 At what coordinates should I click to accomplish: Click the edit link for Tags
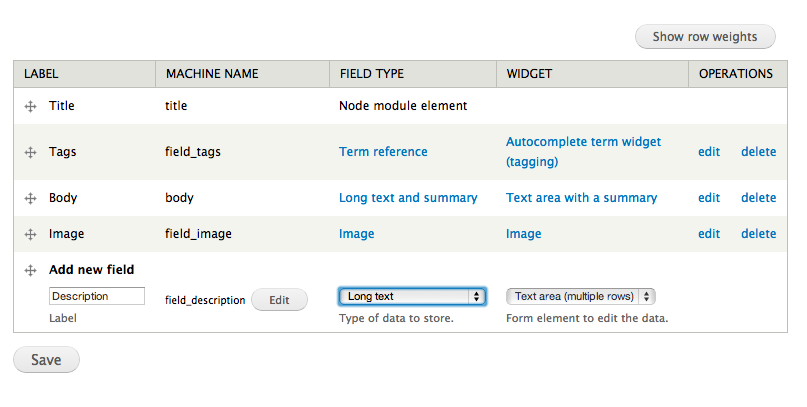pyautogui.click(x=709, y=152)
